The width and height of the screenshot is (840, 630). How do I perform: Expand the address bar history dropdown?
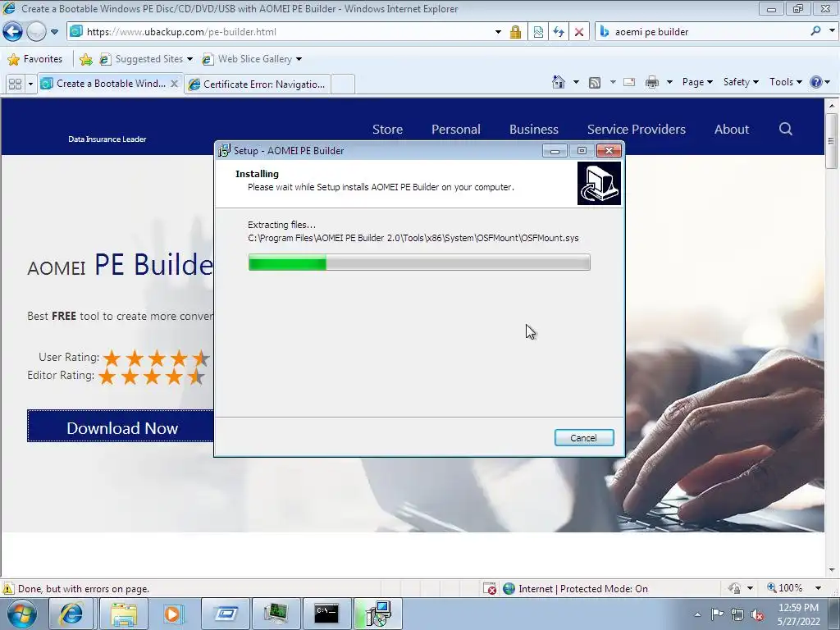click(x=498, y=32)
